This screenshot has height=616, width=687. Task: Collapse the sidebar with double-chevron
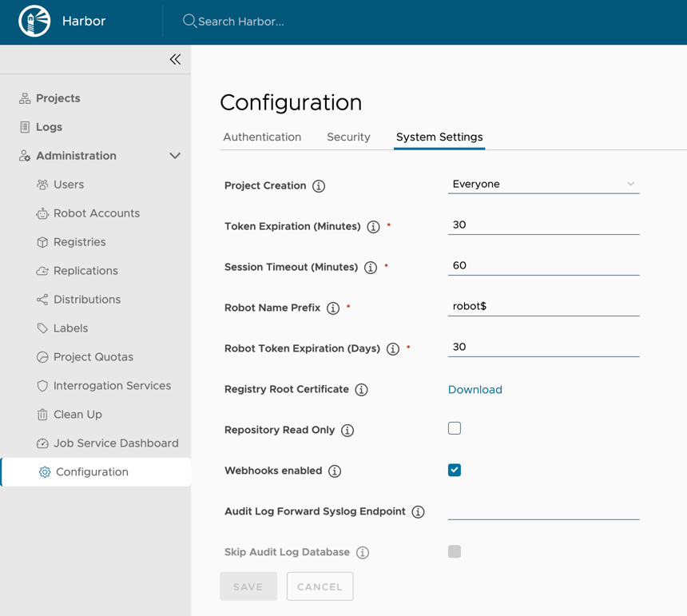pos(175,59)
